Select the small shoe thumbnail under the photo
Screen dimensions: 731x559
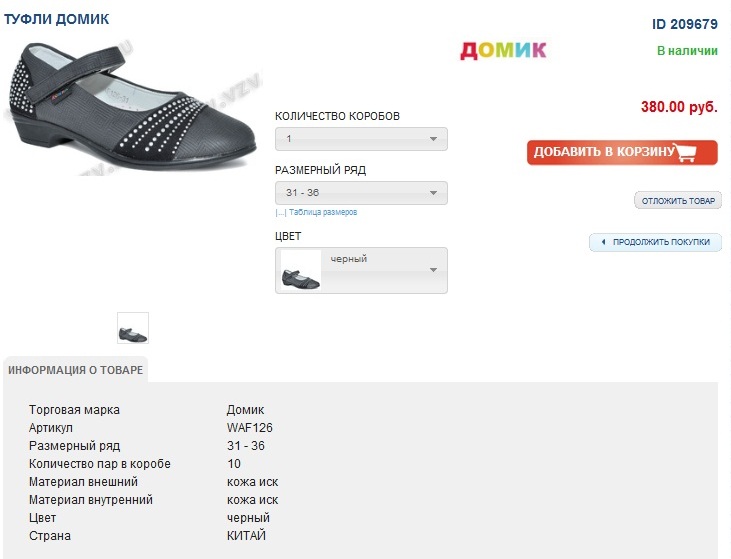(x=133, y=328)
